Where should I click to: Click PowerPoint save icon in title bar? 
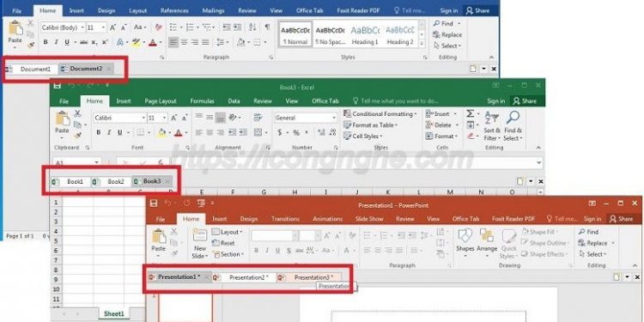(x=154, y=204)
